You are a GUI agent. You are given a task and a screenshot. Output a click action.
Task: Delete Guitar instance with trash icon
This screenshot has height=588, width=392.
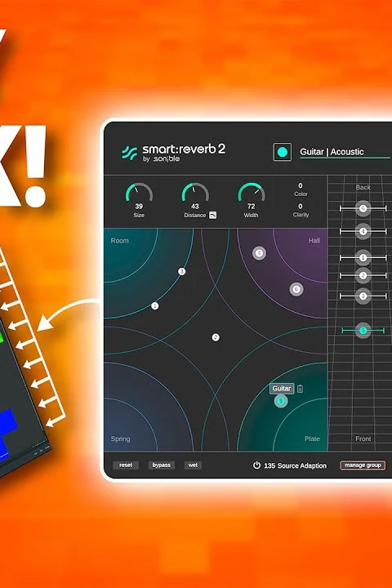(x=300, y=389)
